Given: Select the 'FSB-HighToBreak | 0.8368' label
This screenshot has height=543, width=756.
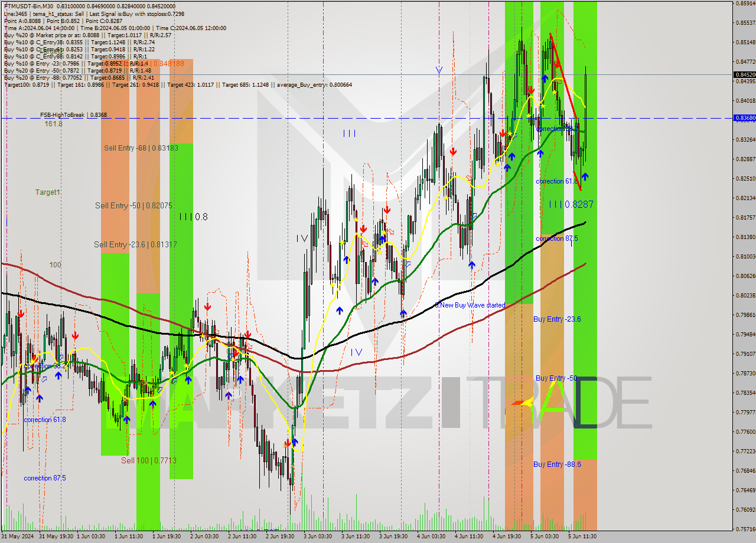Looking at the screenshot, I should coord(73,115).
